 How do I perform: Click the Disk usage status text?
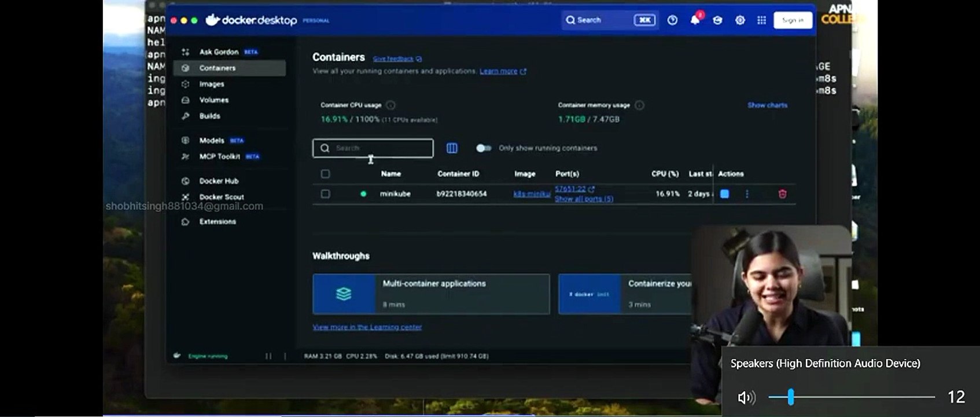[x=437, y=356]
